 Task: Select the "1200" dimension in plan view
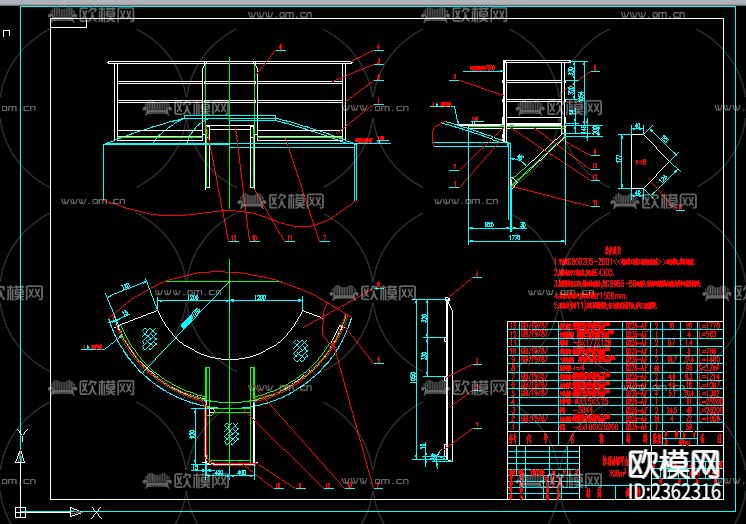(260, 298)
